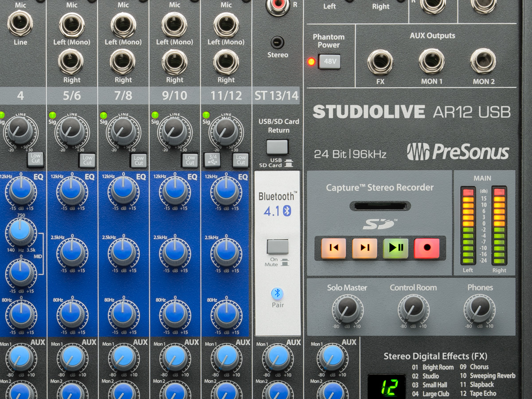Enable Low Cut on channel 4
The image size is (532, 399).
[x=35, y=160]
